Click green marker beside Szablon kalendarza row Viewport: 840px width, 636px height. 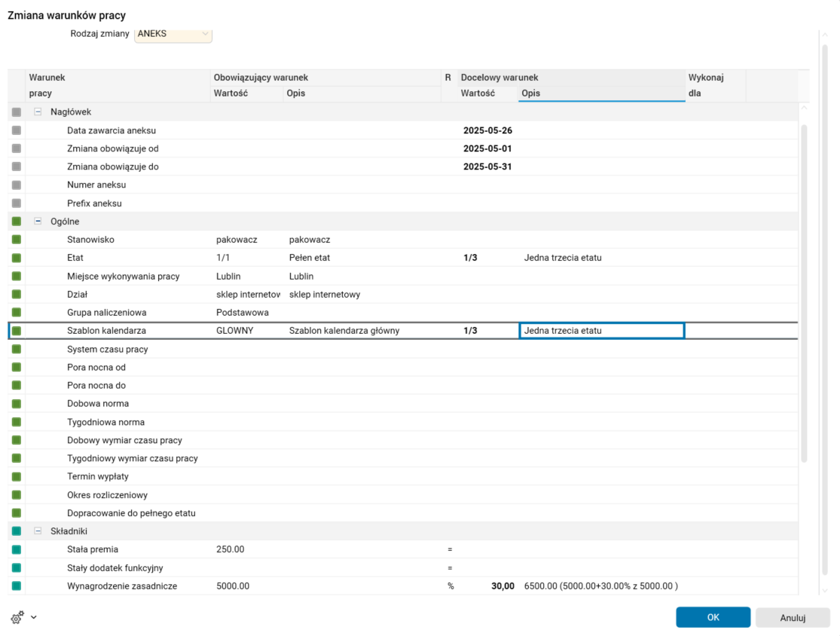tap(17, 331)
